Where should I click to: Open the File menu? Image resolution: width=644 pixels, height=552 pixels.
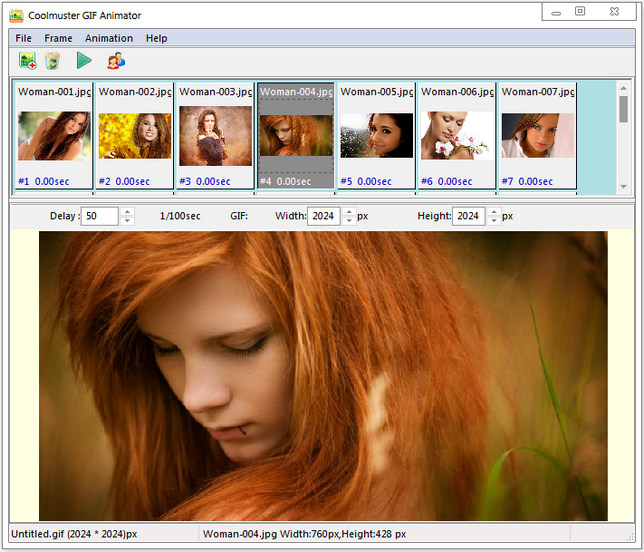click(x=23, y=38)
